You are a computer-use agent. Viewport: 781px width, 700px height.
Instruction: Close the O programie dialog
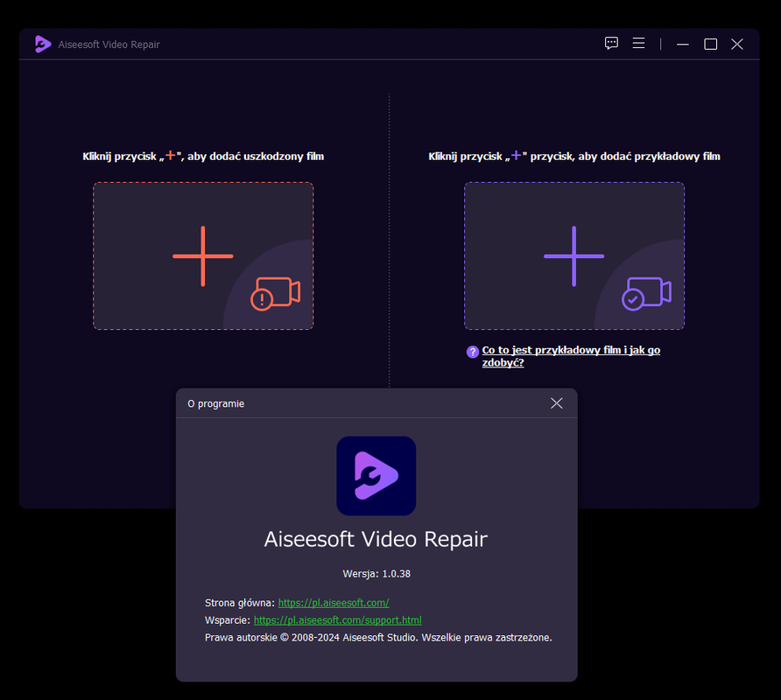click(x=556, y=403)
